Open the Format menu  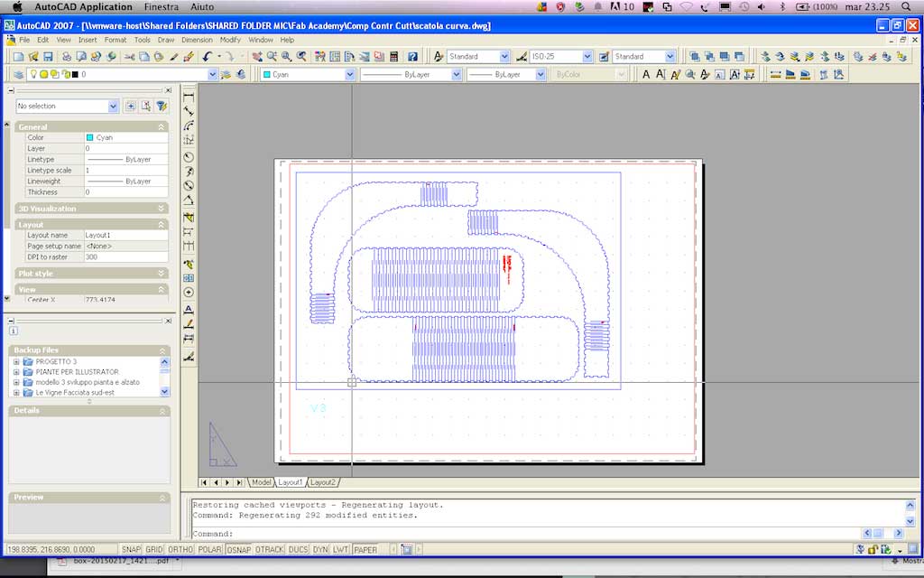pyautogui.click(x=115, y=40)
